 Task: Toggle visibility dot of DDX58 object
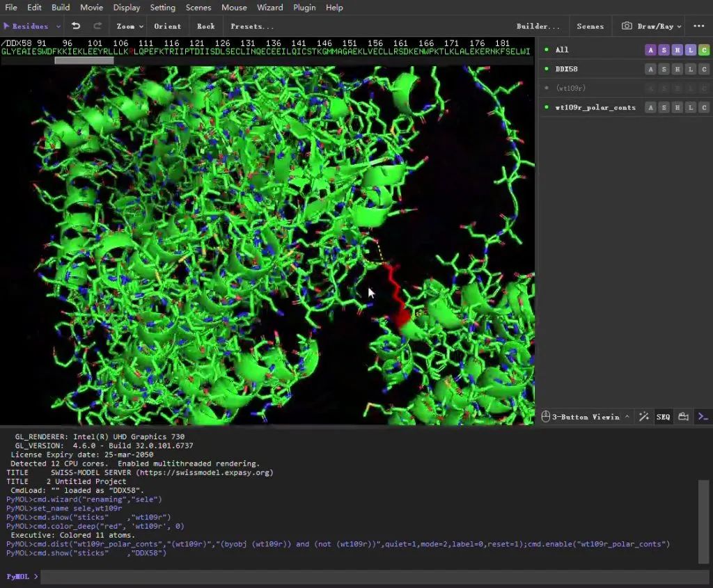(547, 69)
